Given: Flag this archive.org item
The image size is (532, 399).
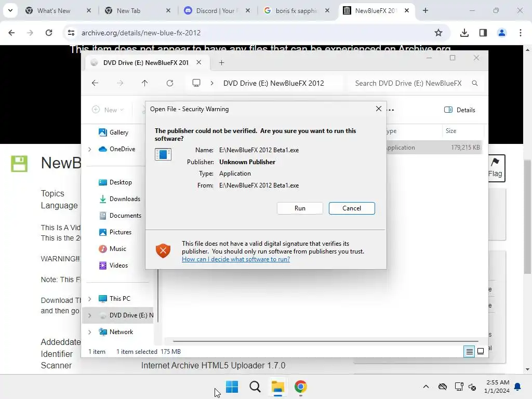Looking at the screenshot, I should pyautogui.click(x=496, y=168).
